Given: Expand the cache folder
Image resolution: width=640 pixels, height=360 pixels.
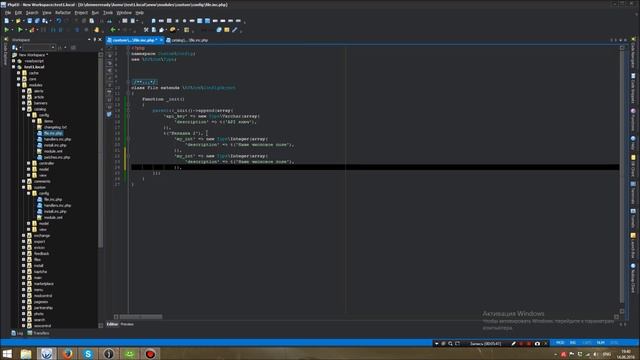Looking at the screenshot, I should click(18, 73).
